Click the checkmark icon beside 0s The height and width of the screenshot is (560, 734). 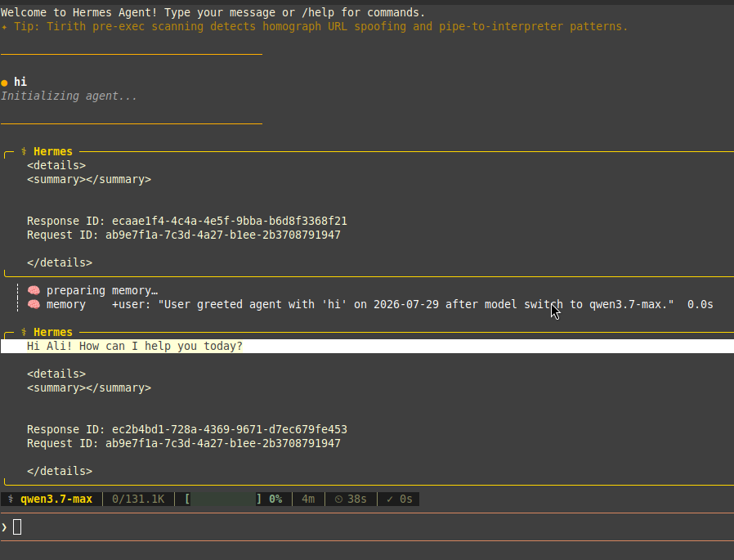389,500
